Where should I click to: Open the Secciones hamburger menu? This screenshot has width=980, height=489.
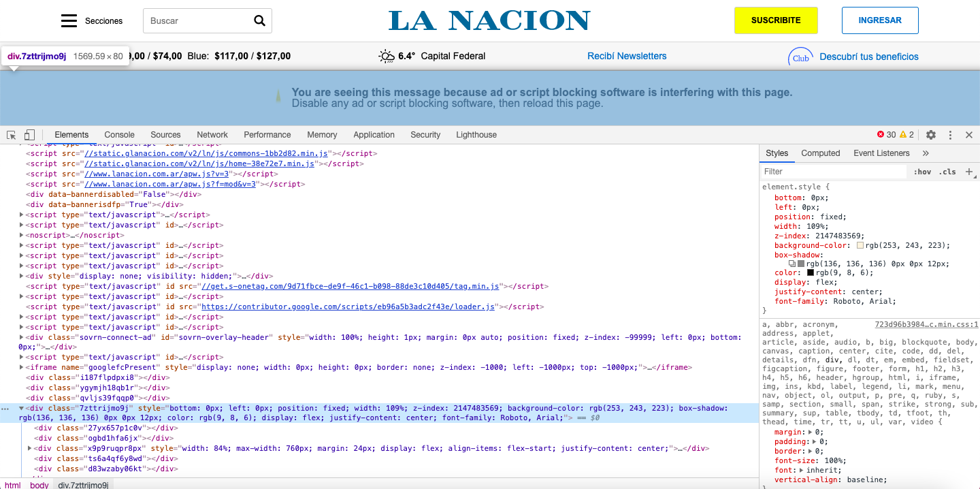click(69, 21)
